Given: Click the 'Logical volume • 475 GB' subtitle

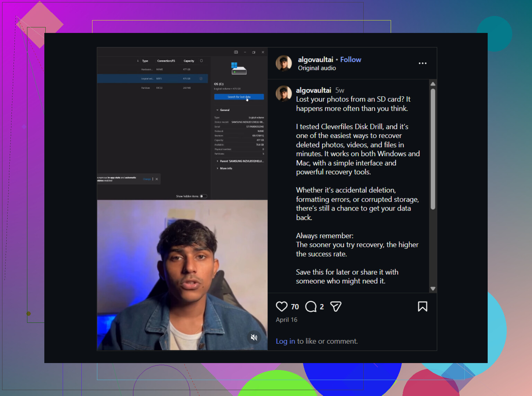Looking at the screenshot, I should point(227,89).
